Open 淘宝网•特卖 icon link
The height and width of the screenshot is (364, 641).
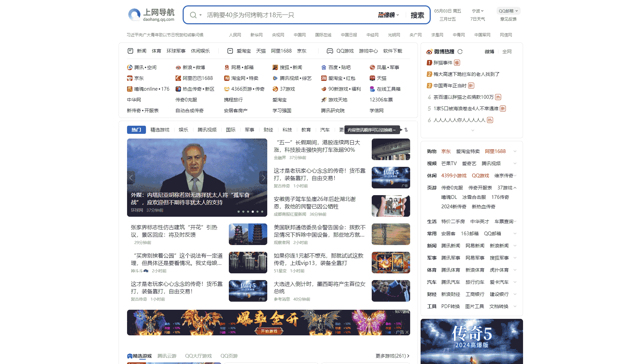pos(227,78)
